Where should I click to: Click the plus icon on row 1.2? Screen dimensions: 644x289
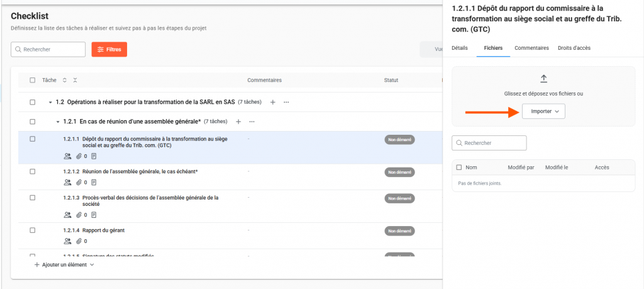(272, 102)
